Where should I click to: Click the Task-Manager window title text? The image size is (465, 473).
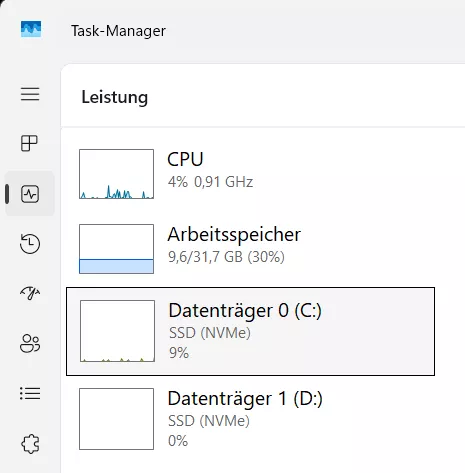pos(118,31)
